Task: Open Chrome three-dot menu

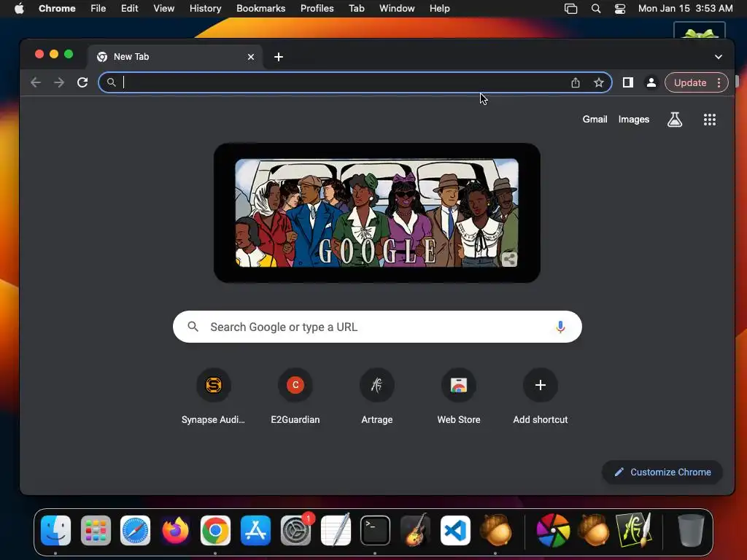Action: point(719,82)
